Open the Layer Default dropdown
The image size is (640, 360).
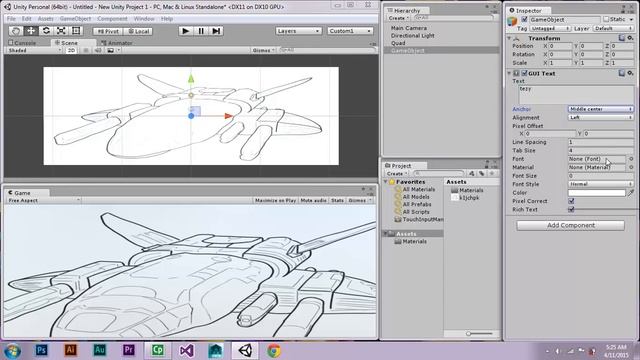[613, 28]
